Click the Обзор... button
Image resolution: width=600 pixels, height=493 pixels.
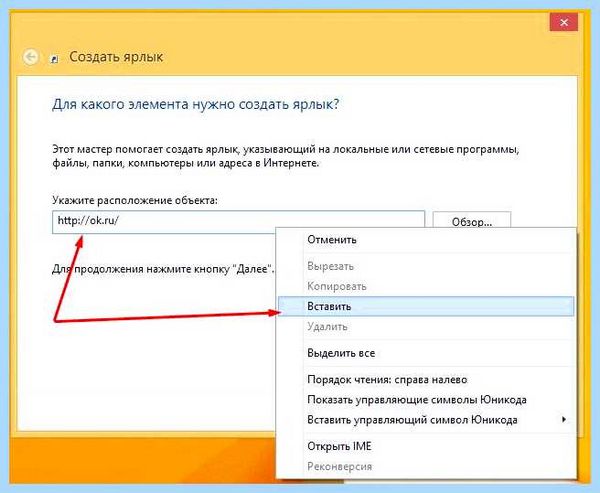tap(471, 222)
